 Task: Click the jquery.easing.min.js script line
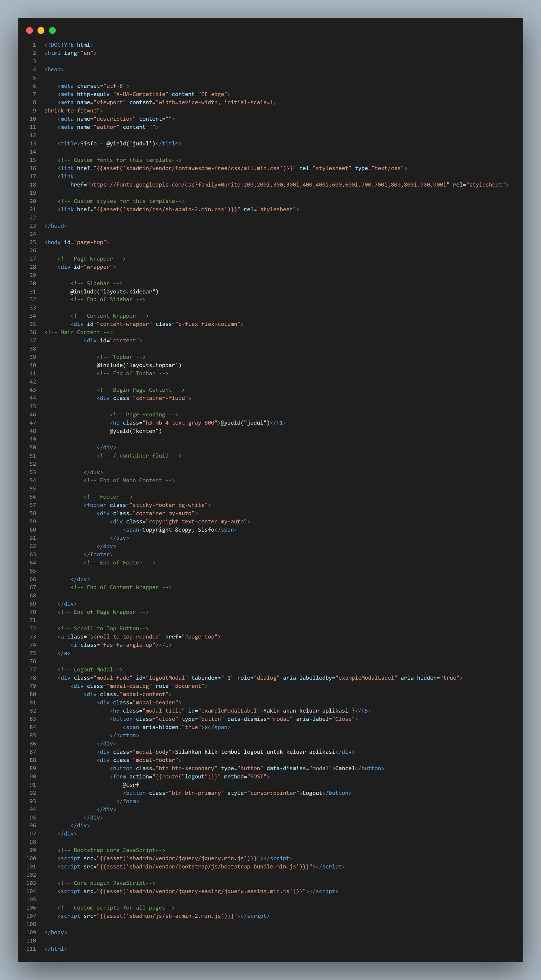coord(198,891)
